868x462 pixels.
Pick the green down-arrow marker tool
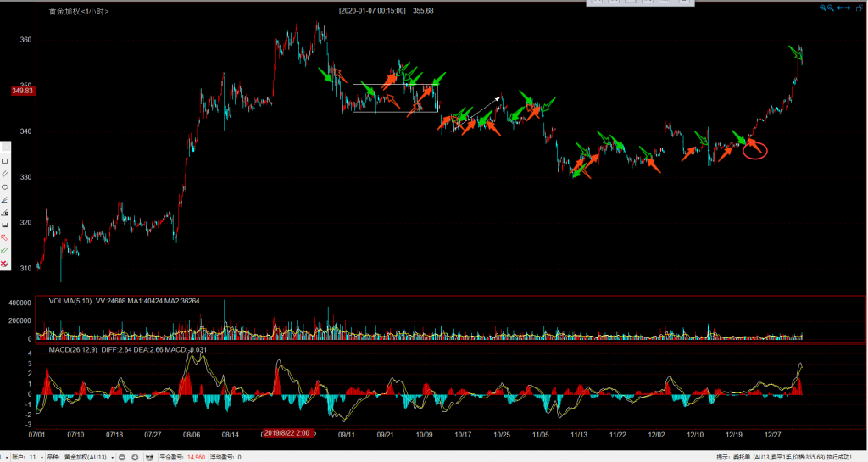(x=5, y=251)
